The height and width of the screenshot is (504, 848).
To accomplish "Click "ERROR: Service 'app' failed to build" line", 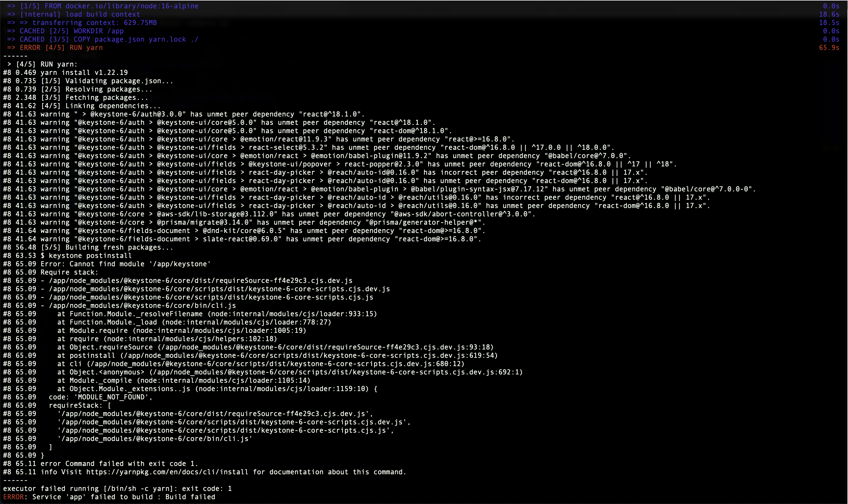I will click(109, 497).
